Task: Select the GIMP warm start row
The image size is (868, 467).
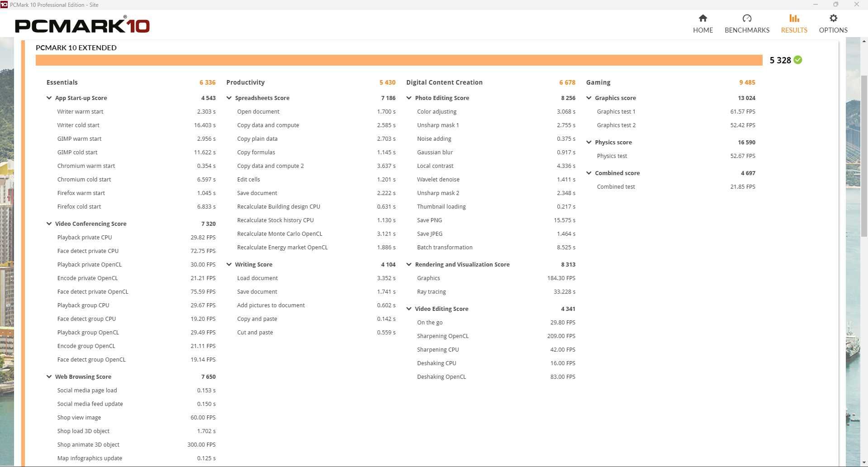Action: [136, 138]
